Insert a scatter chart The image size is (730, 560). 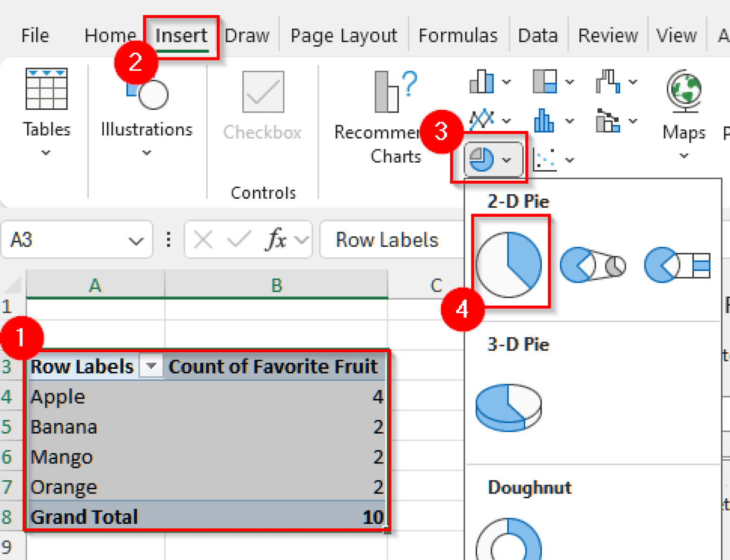click(545, 159)
